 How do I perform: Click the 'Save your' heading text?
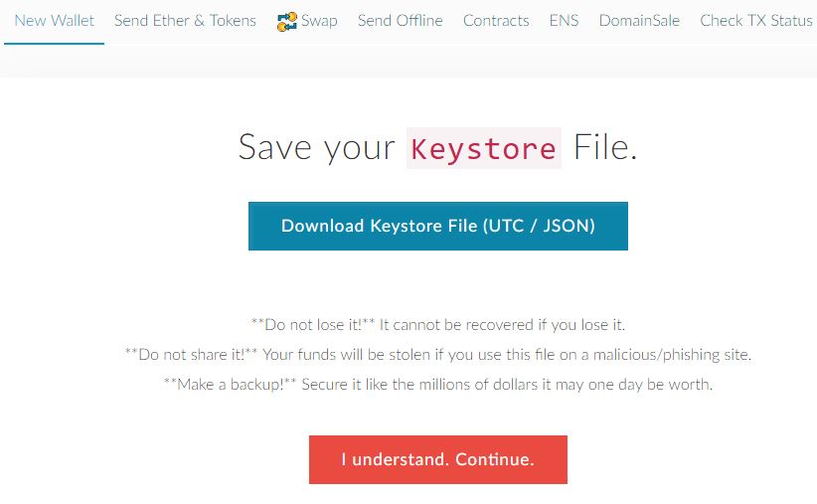(x=317, y=149)
